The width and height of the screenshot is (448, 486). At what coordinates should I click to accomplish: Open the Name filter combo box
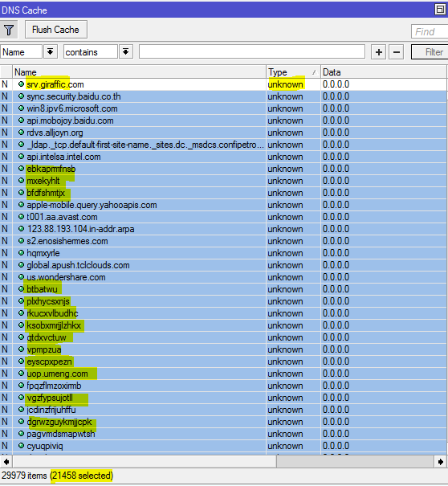pyautogui.click(x=22, y=51)
